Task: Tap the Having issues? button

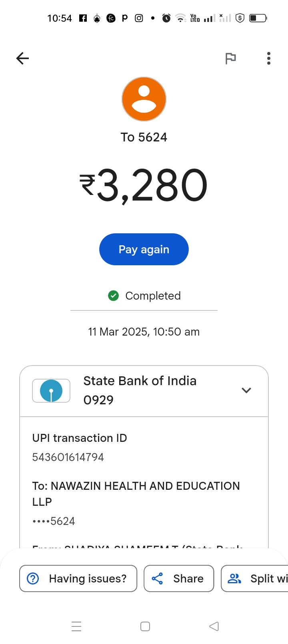Action: pyautogui.click(x=78, y=578)
